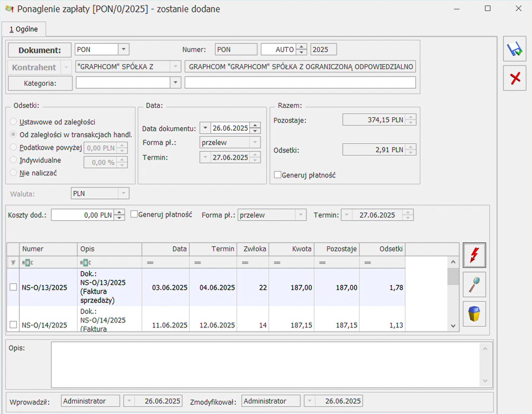Viewport: 532px width, 414px height.
Task: Click cell NS-O/13/2025 in Numer column
Action: (x=48, y=287)
